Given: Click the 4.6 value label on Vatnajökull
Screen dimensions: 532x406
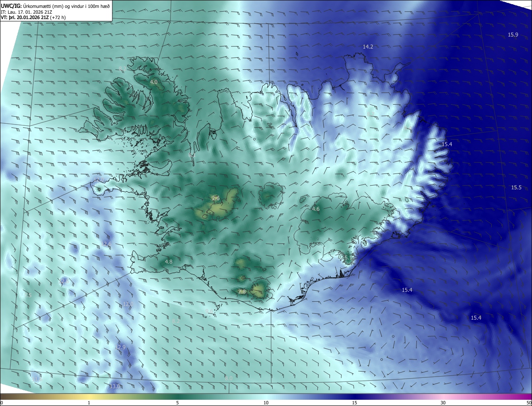Looking at the screenshot, I should click(x=315, y=209).
